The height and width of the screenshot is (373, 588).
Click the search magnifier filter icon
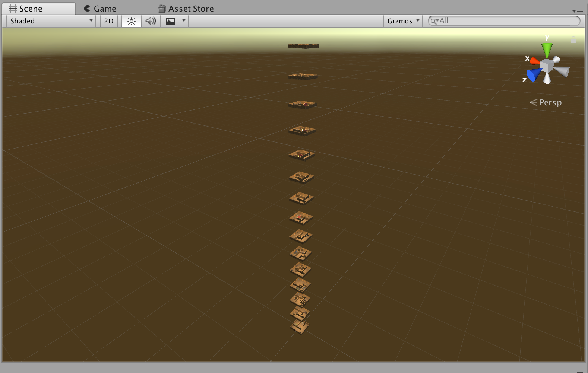tap(434, 21)
